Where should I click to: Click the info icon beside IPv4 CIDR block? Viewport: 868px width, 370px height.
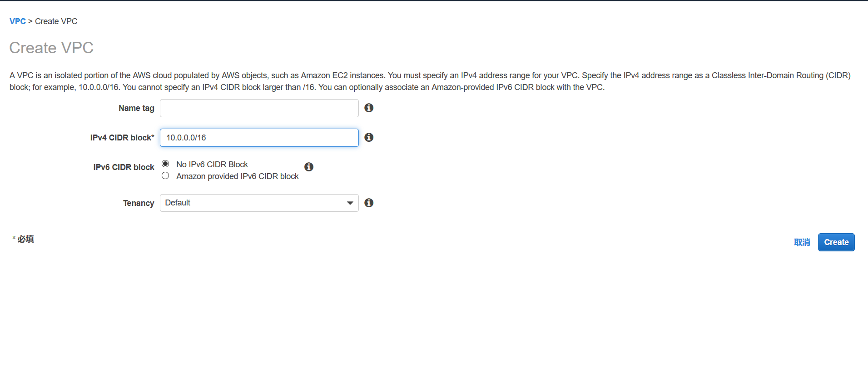tap(369, 137)
